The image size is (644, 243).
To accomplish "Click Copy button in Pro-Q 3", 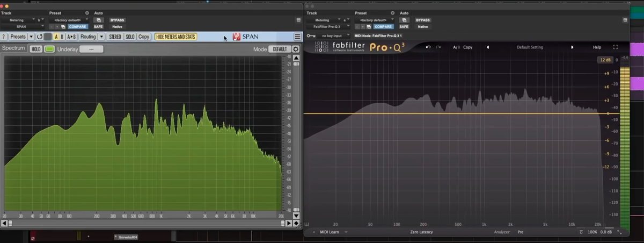I will [x=468, y=47].
